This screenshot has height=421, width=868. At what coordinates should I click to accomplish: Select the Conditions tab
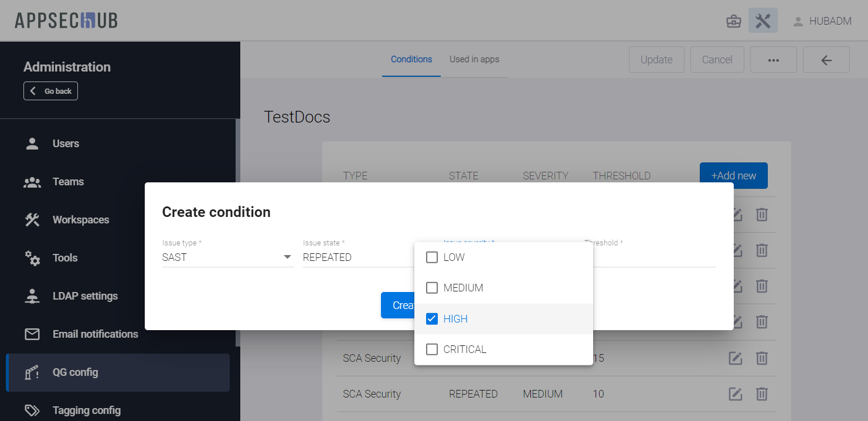coord(411,59)
